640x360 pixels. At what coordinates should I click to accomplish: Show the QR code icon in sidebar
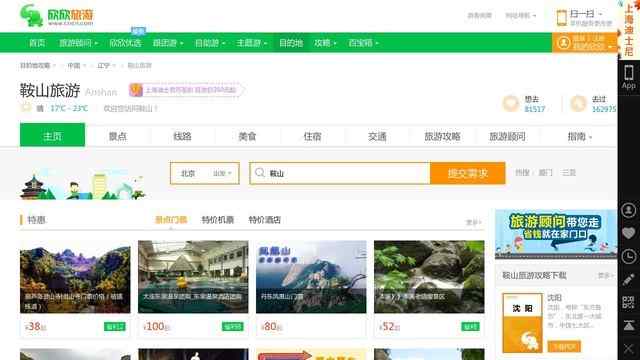[x=629, y=302]
